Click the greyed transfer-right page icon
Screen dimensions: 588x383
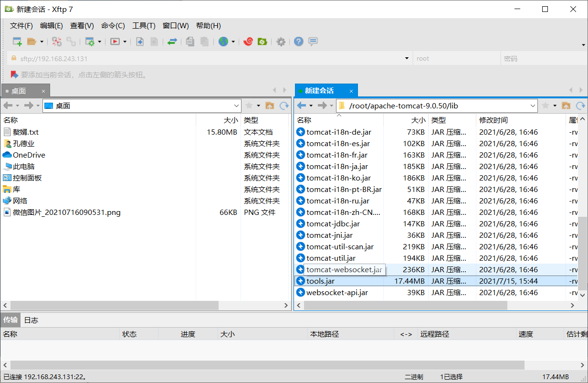[x=154, y=42]
